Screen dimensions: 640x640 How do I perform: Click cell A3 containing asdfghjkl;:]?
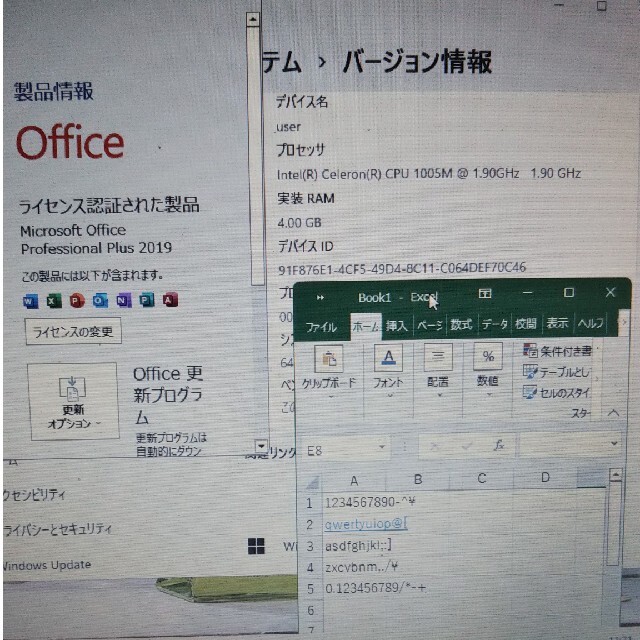358,545
